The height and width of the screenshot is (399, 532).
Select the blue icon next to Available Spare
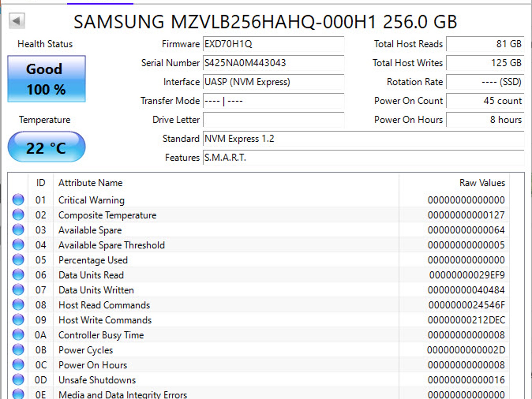click(18, 230)
